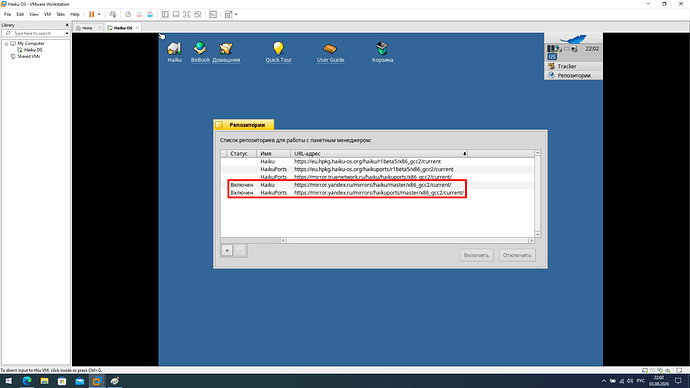
Task: Select Shared VMs in library tree
Action: (x=29, y=56)
